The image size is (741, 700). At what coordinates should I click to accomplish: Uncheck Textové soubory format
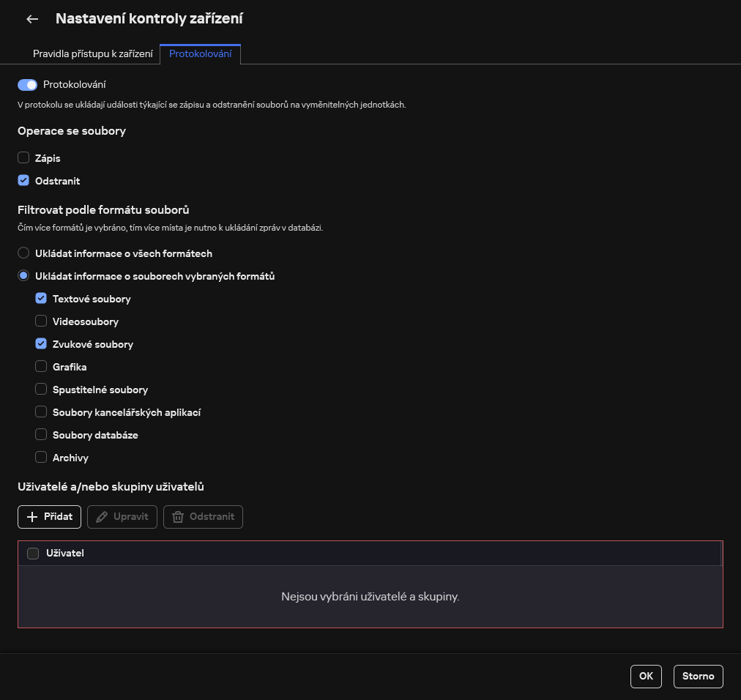[41, 298]
